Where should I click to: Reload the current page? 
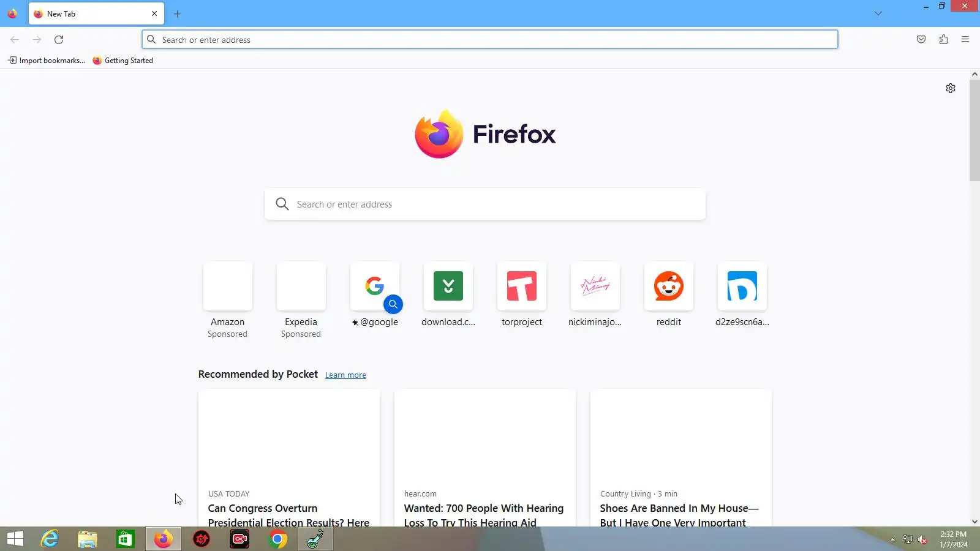pos(59,40)
